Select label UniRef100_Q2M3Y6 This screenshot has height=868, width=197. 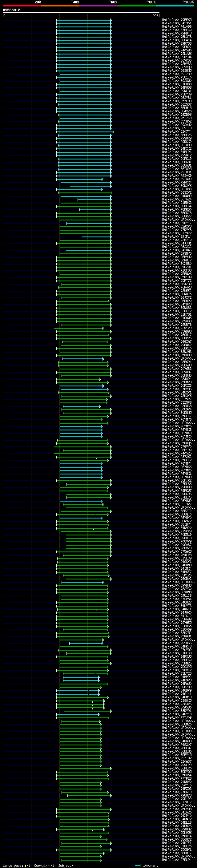tap(176, 396)
